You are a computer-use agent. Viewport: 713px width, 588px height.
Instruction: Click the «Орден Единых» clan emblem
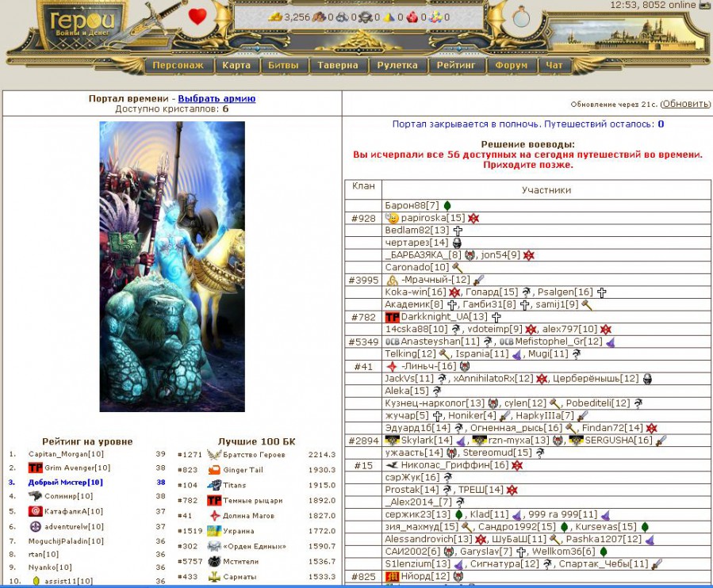coord(213,546)
